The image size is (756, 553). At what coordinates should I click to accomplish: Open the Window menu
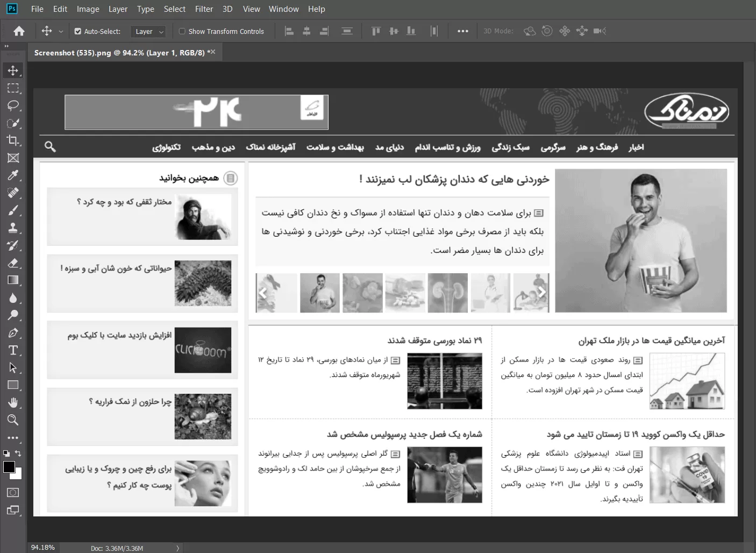tap(284, 9)
